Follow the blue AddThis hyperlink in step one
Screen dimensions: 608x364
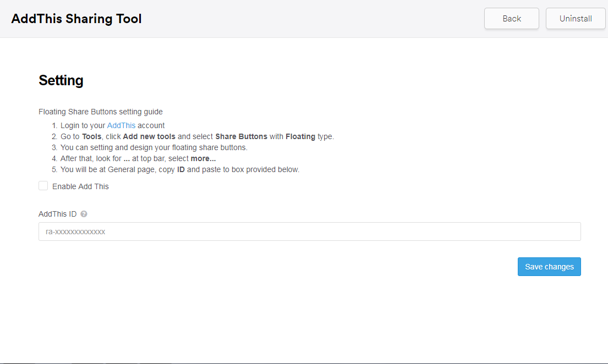coord(121,125)
